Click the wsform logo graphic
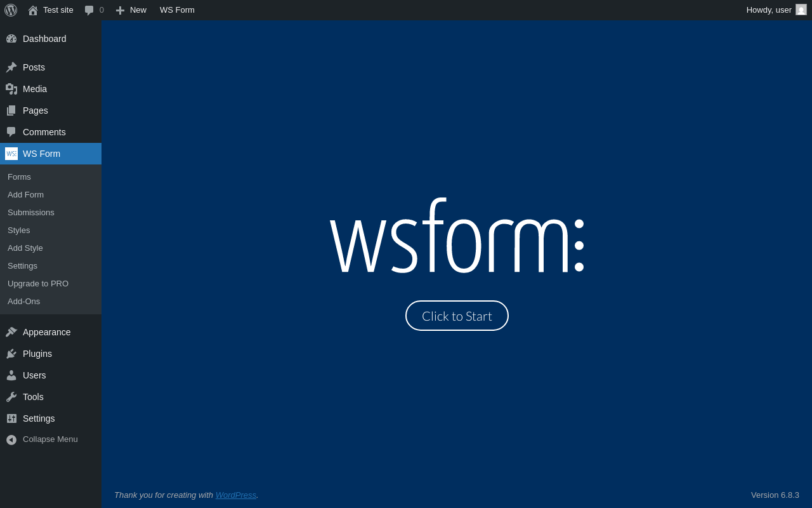 pos(457,235)
